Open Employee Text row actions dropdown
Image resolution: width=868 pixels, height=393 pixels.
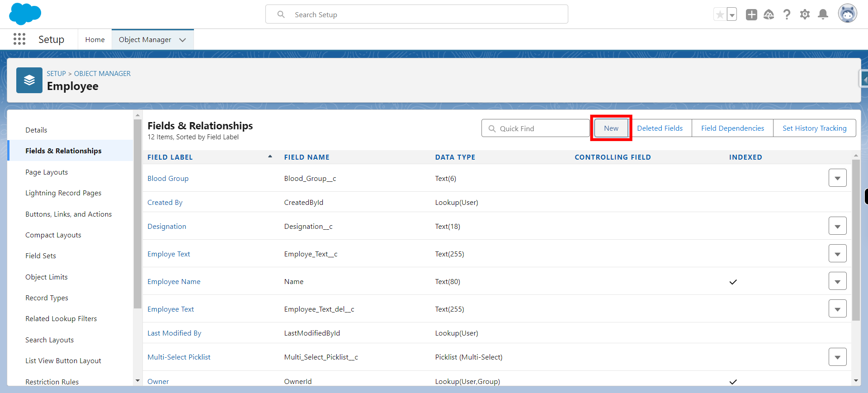point(837,309)
